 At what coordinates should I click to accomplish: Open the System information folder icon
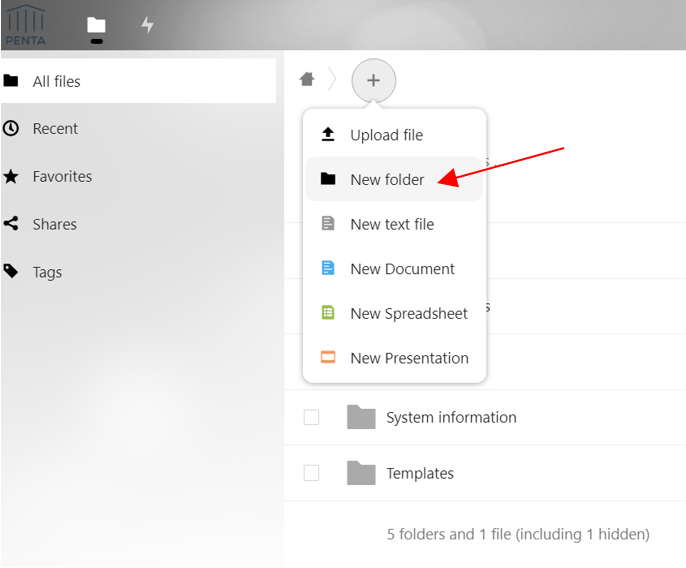(361, 417)
